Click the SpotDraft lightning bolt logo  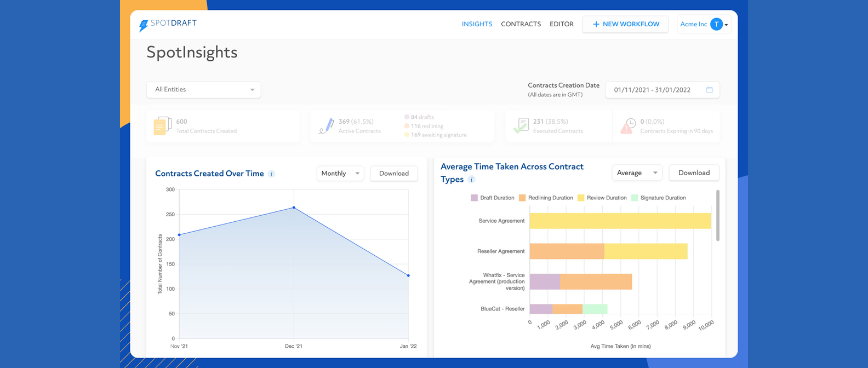(144, 25)
